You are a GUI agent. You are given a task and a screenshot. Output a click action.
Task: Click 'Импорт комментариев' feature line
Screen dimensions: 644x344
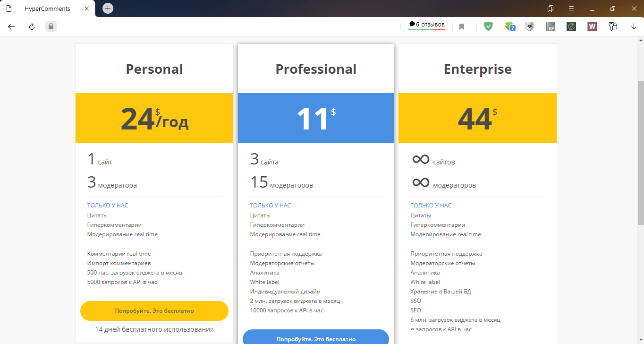(x=119, y=263)
